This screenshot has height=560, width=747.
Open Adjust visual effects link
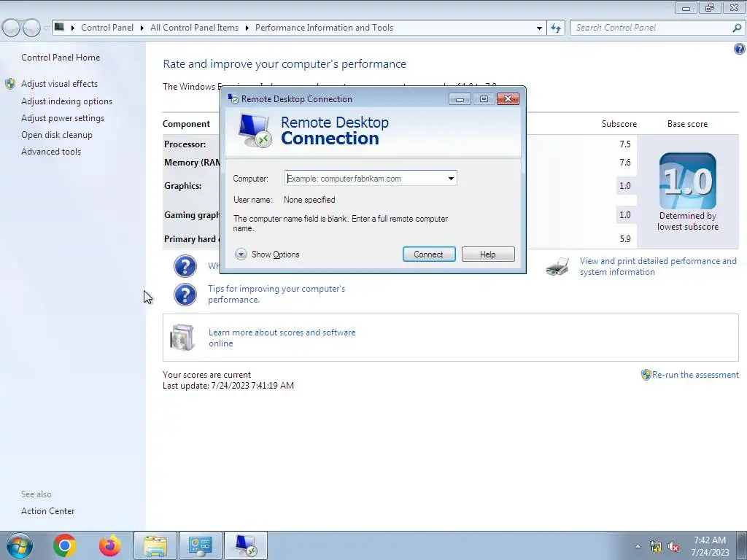pos(60,84)
